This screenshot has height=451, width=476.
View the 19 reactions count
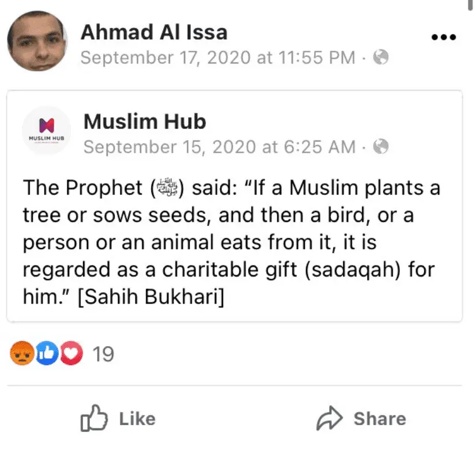point(104,354)
